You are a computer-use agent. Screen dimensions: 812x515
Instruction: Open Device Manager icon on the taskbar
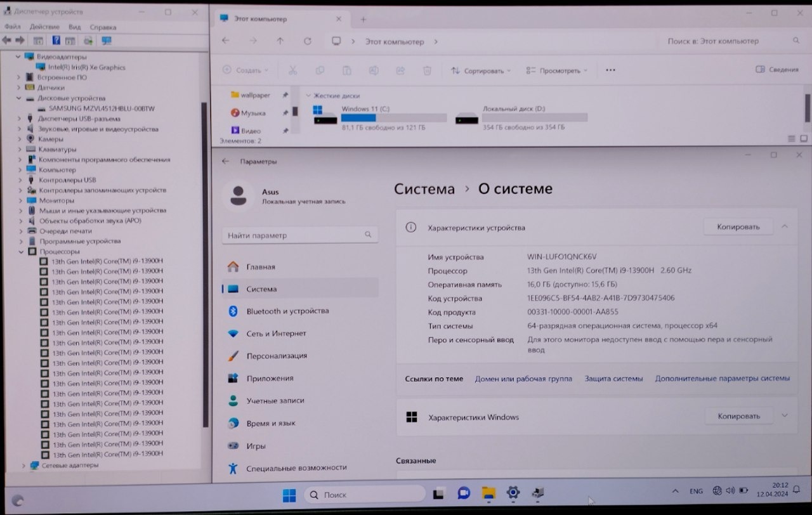pos(538,493)
